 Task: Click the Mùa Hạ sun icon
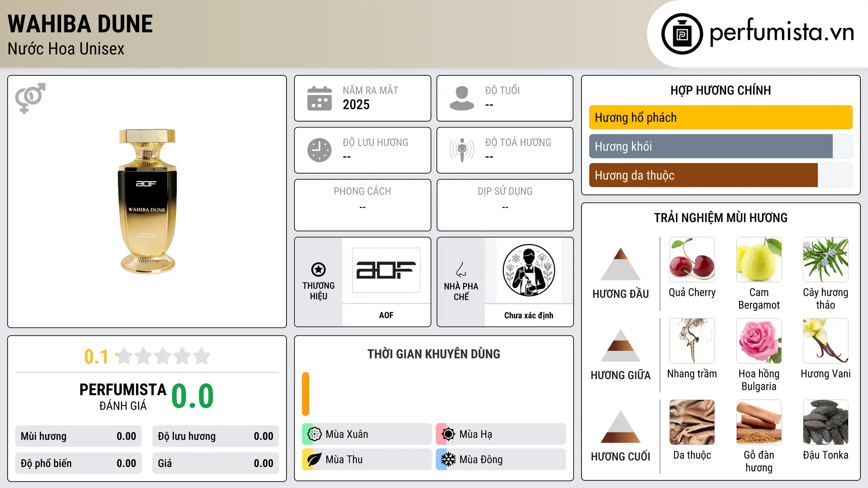(x=448, y=434)
